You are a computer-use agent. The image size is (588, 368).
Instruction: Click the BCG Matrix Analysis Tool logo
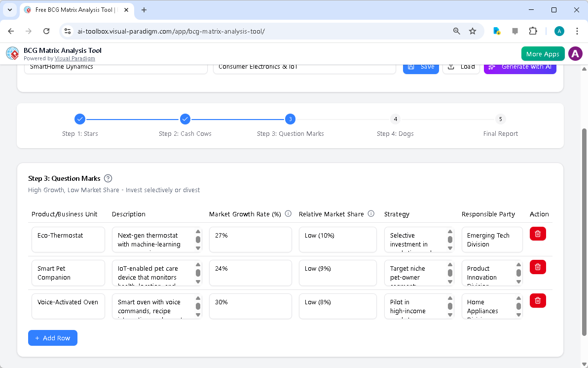click(12, 53)
